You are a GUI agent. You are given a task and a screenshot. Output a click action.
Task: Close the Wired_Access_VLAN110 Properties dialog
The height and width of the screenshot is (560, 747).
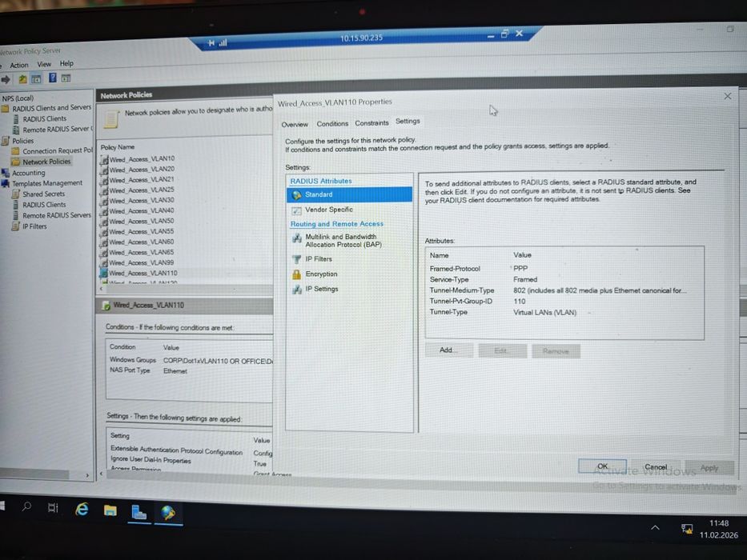[x=728, y=96]
